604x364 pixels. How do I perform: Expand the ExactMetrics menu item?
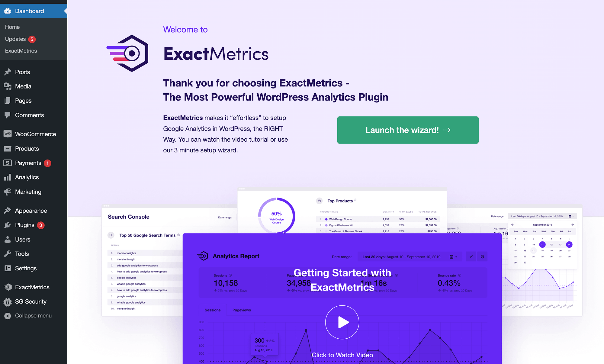pos(32,287)
